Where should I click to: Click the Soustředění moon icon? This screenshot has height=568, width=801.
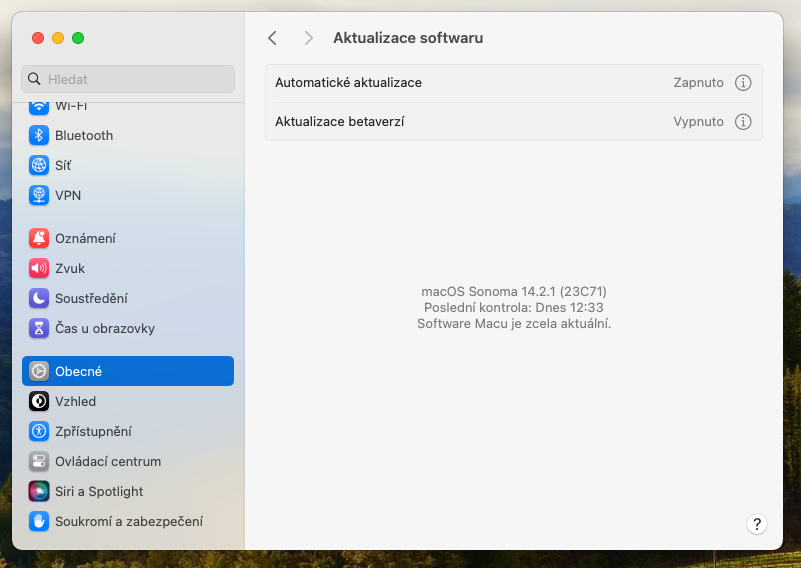click(x=39, y=298)
